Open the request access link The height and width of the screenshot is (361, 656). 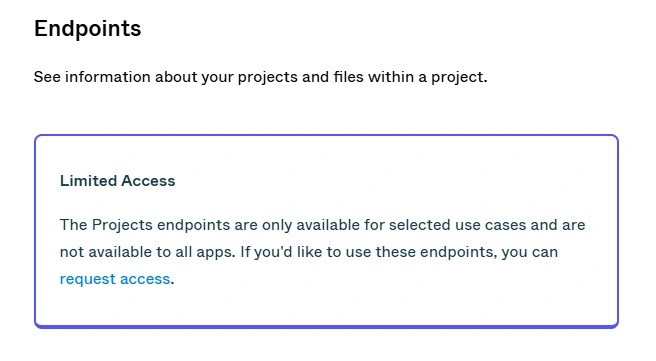coord(115,279)
